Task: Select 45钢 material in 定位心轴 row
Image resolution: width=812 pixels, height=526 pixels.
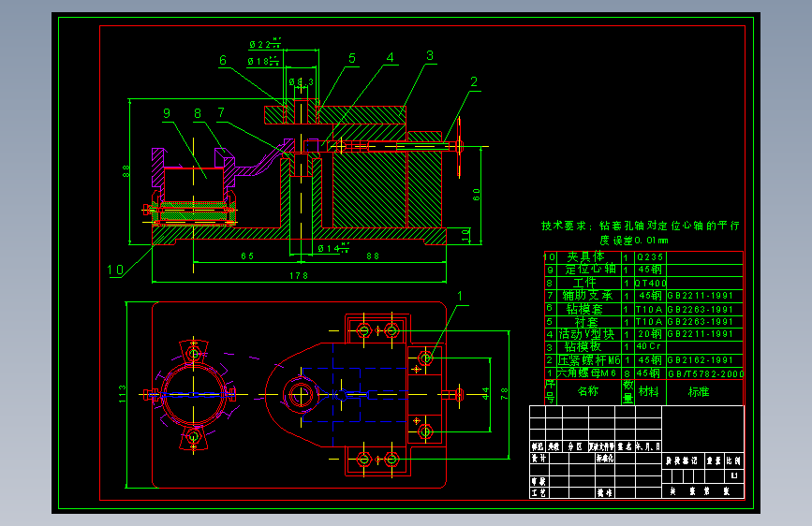Action: 650,270
